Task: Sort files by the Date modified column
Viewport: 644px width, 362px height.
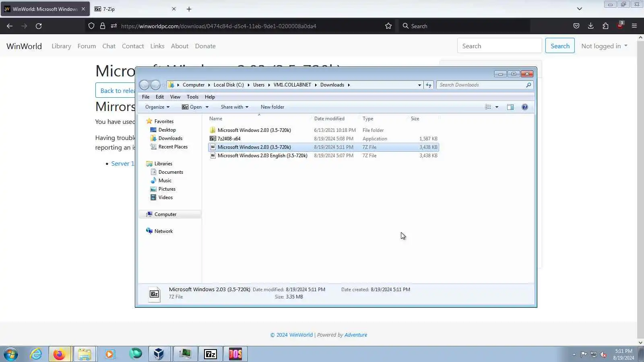Action: coord(336,119)
